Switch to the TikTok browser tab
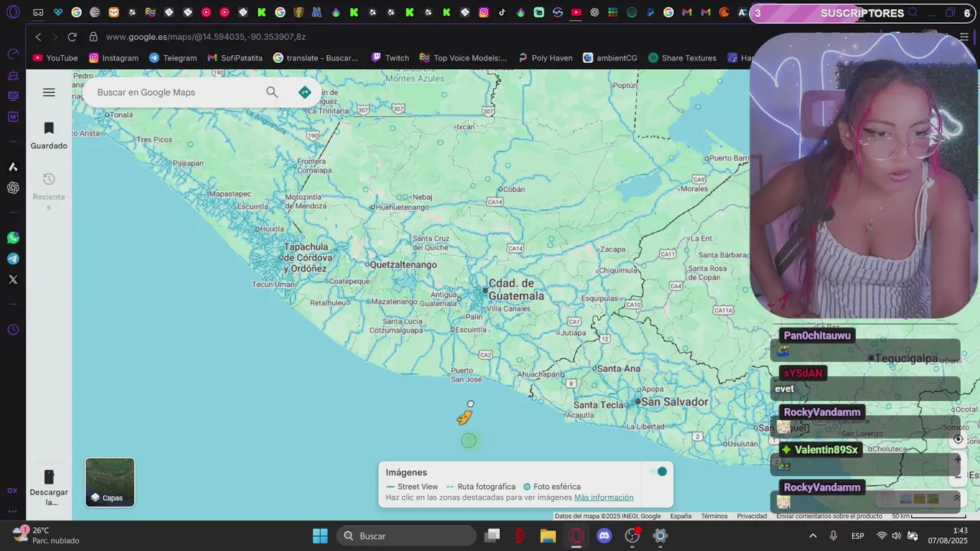Screen dimensions: 980x551 point(502,12)
